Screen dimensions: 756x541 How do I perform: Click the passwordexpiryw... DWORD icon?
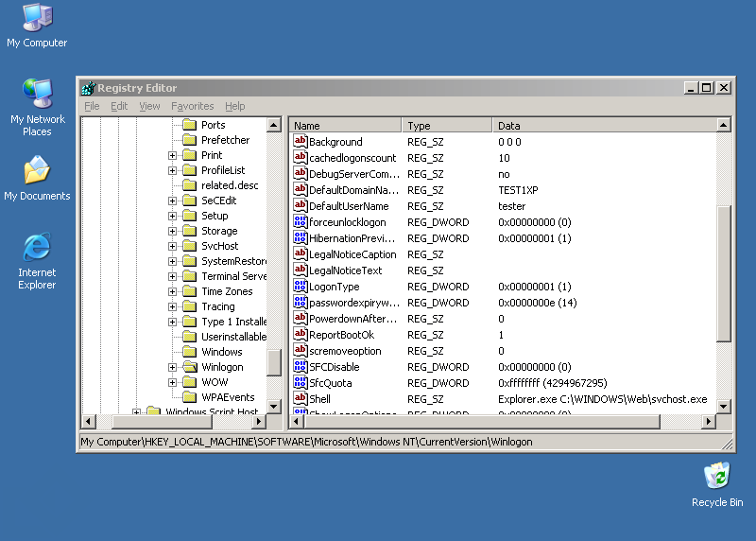click(x=300, y=302)
